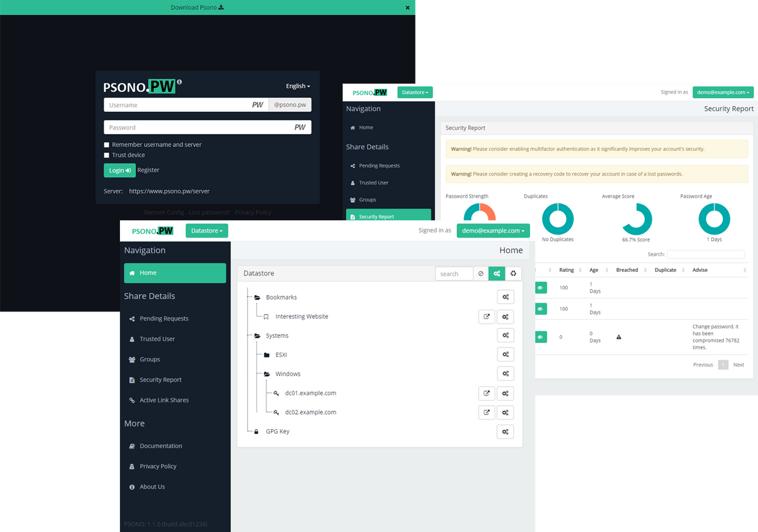Go to Next page of security report
Viewport: 758px width, 532px height.
click(738, 365)
